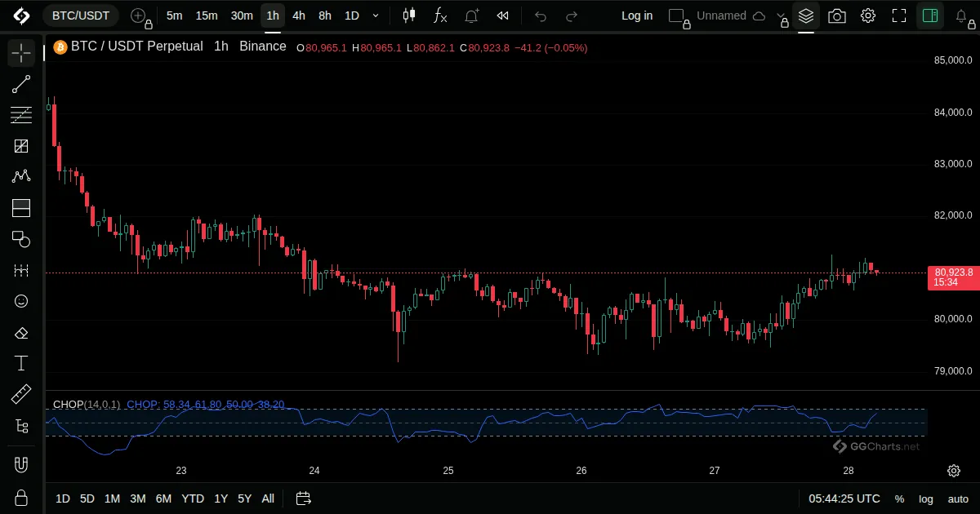Viewport: 980px width, 514px height.
Task: Switch to 30m timeframe
Action: coord(242,16)
